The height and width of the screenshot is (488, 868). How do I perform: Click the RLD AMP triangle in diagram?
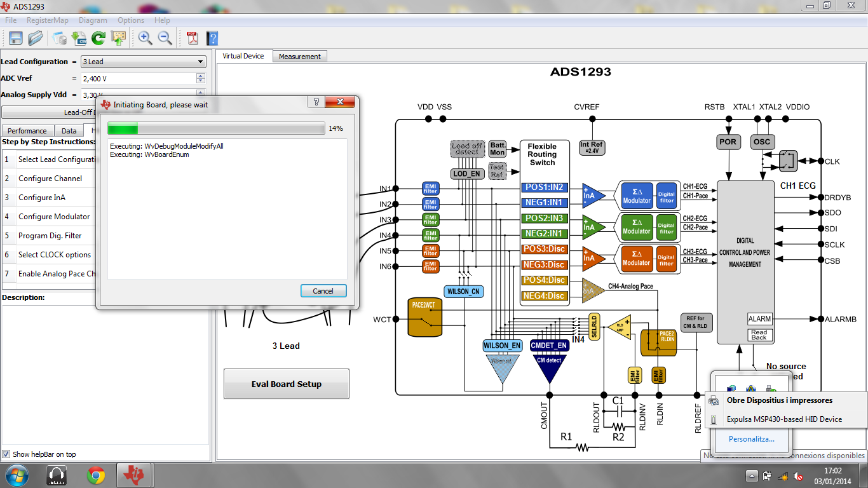[619, 327]
